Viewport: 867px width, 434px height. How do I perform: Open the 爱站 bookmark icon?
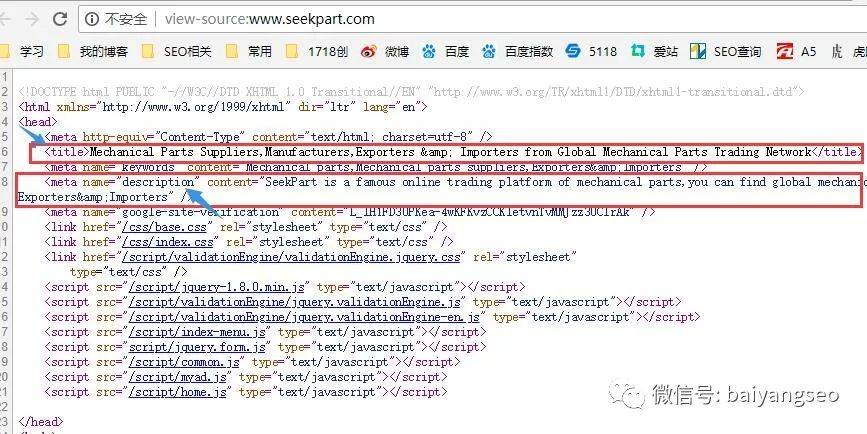click(x=638, y=52)
